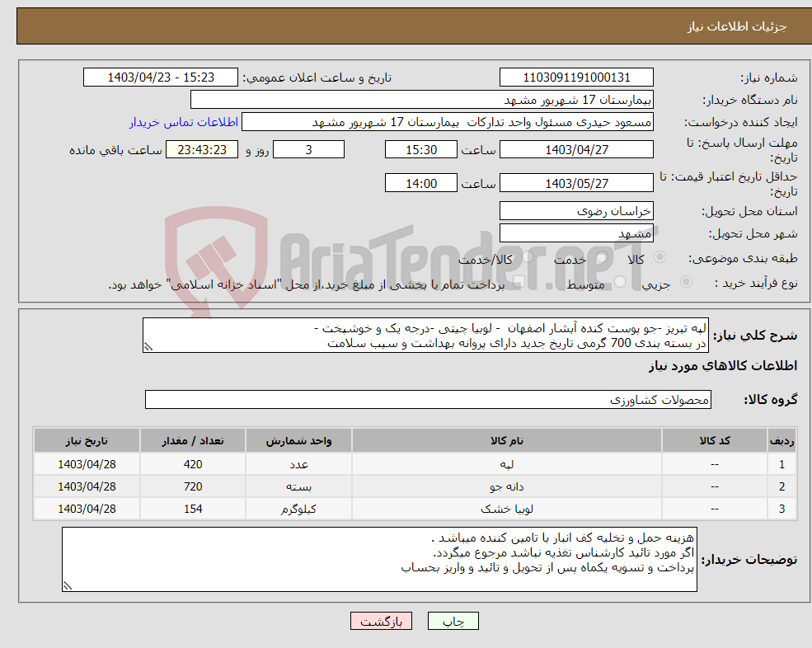This screenshot has height=648, width=812.
Task: Click the heading اطلاعات کالاهای مورد نیاز
Action: pos(723,366)
